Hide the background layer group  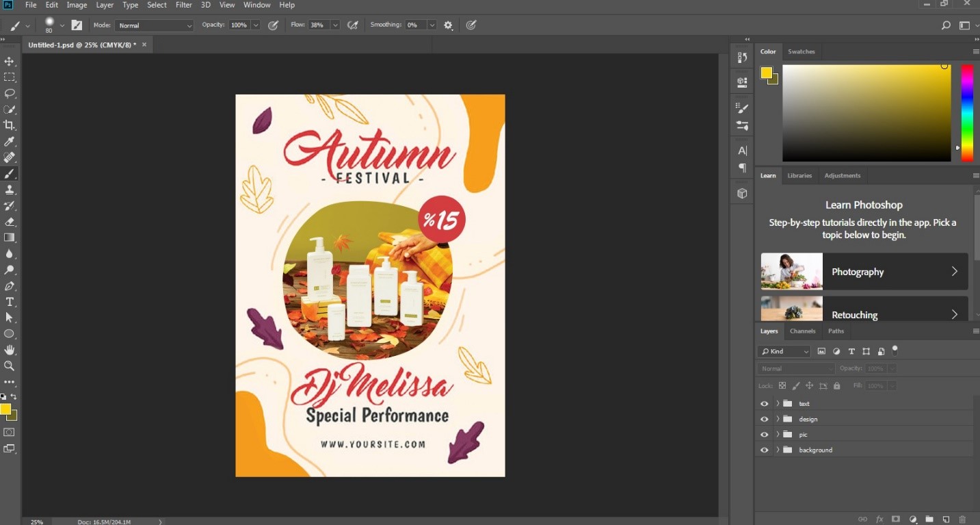[765, 450]
